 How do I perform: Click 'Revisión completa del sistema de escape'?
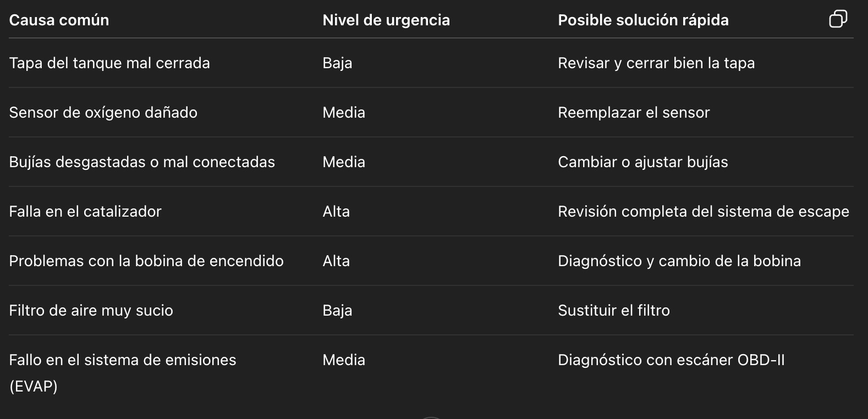click(704, 212)
